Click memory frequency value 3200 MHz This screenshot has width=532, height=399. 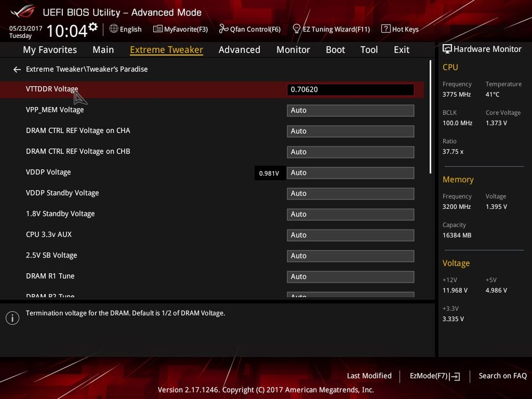tap(457, 207)
